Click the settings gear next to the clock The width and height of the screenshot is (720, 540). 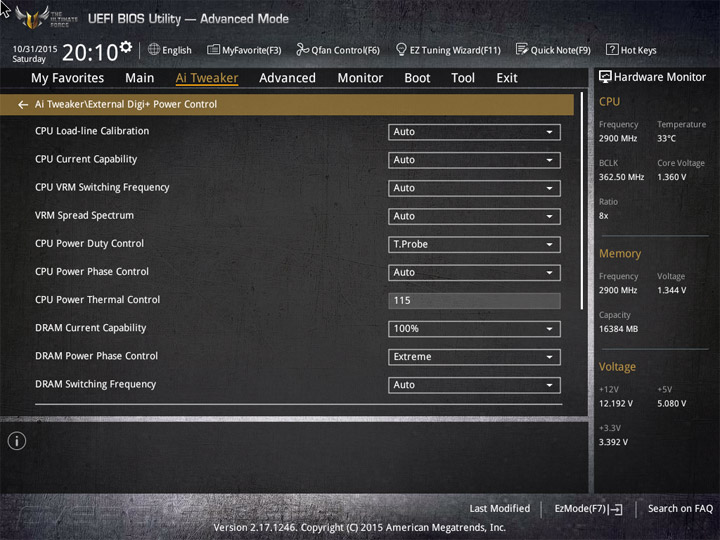pos(126,46)
